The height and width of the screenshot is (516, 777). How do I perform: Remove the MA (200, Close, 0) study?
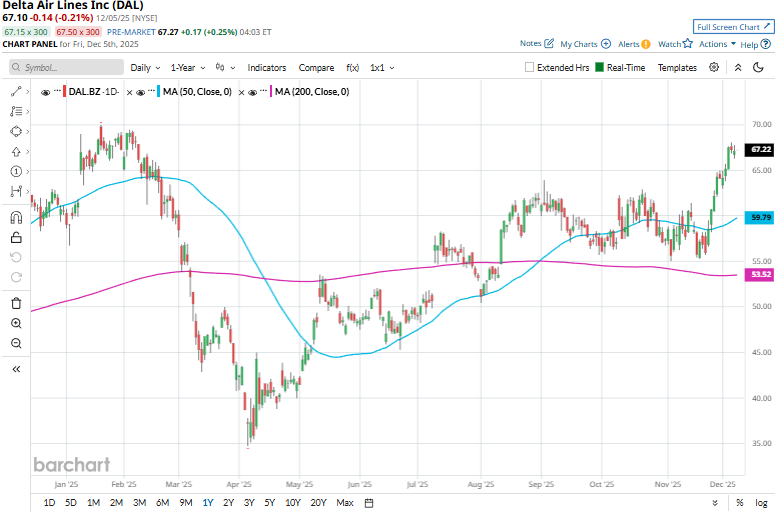241,92
